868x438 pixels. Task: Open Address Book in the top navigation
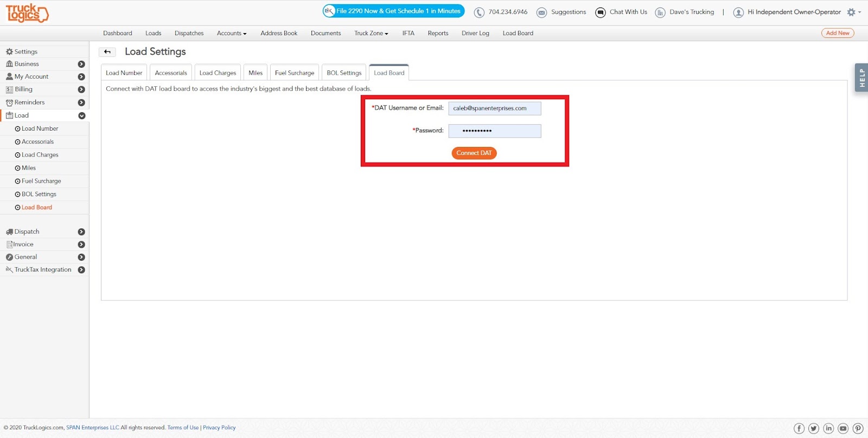point(279,33)
